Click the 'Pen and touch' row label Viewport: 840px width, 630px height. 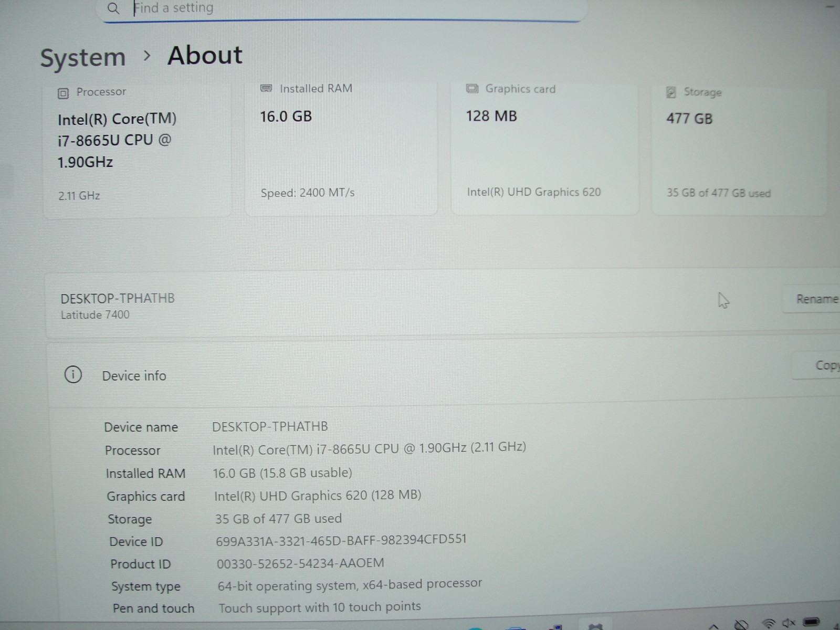pos(153,608)
